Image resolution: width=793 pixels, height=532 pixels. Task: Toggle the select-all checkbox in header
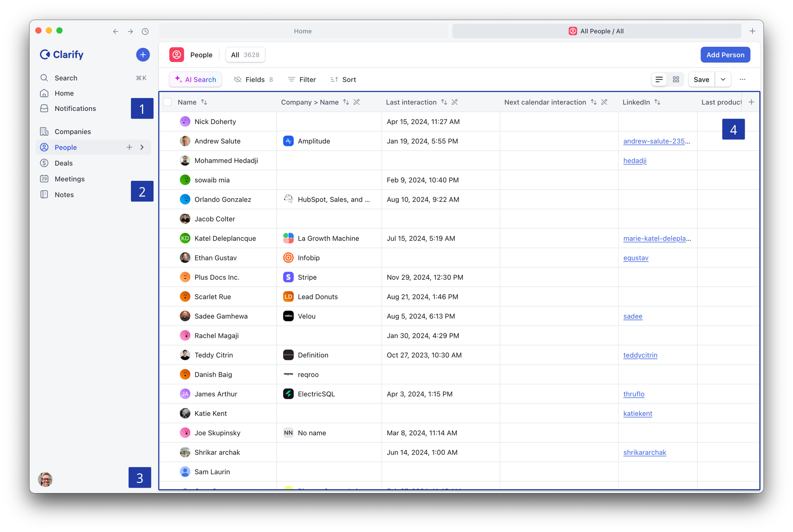[x=167, y=102]
